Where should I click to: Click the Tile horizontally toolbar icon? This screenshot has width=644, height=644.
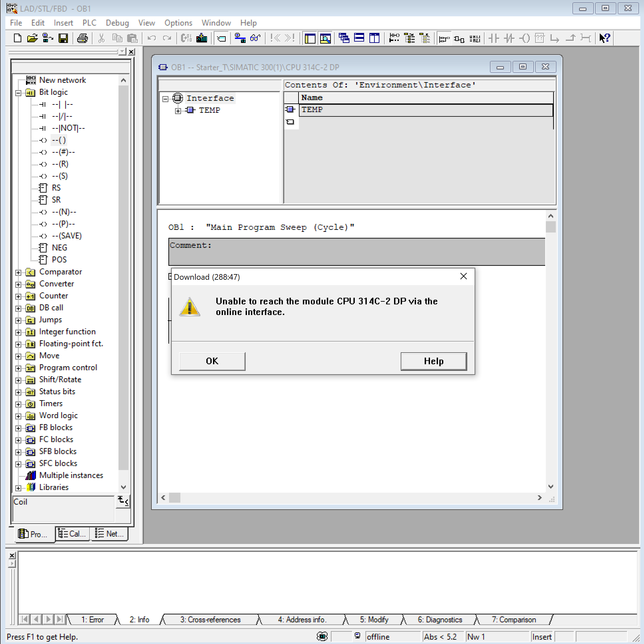[359, 38]
